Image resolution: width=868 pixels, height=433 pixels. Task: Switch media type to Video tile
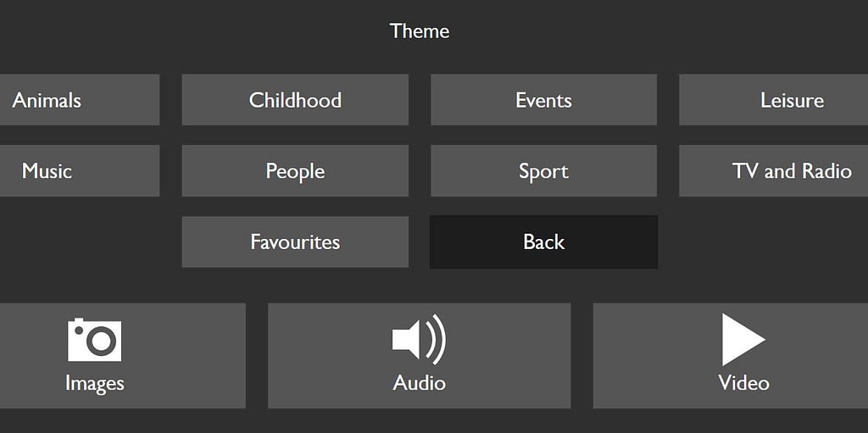[730, 356]
